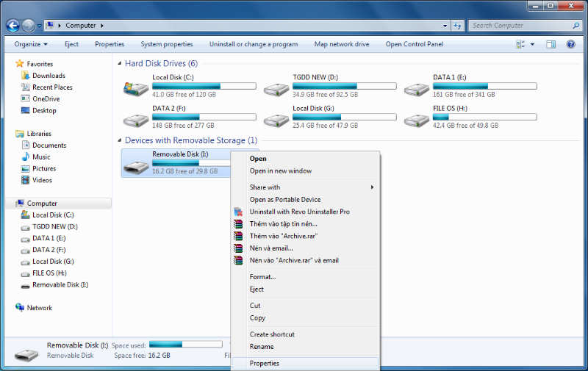Click Uninstall with Revo Uninstaller Pro
This screenshot has width=588, height=371.
(x=299, y=212)
